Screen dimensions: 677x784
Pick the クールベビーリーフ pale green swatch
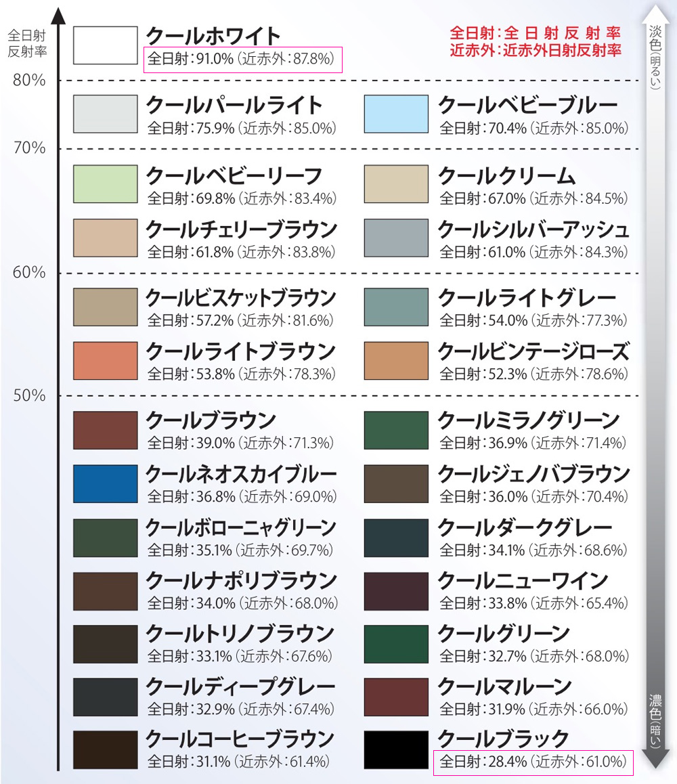105,183
